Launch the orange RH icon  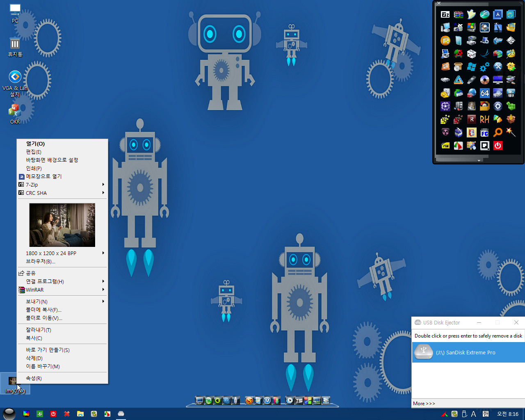485,119
